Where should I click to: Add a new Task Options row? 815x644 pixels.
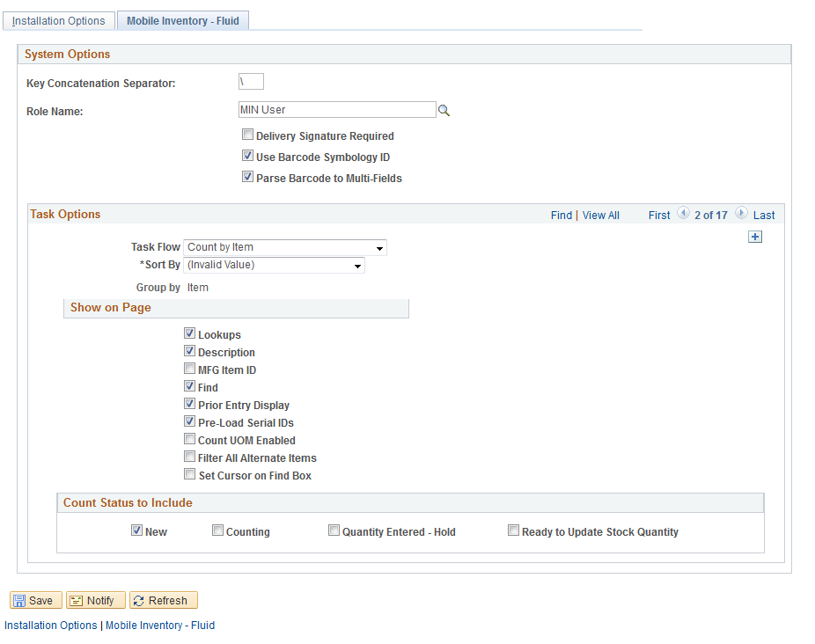pos(754,236)
